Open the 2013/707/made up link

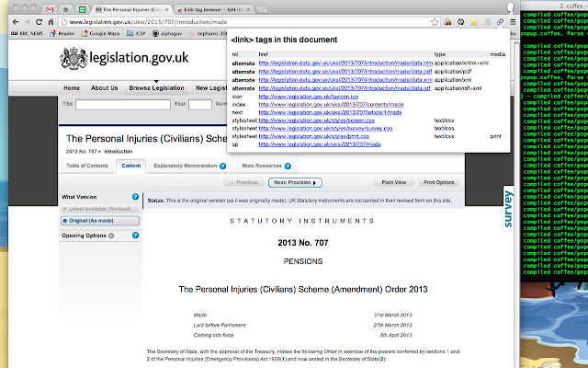coord(320,144)
